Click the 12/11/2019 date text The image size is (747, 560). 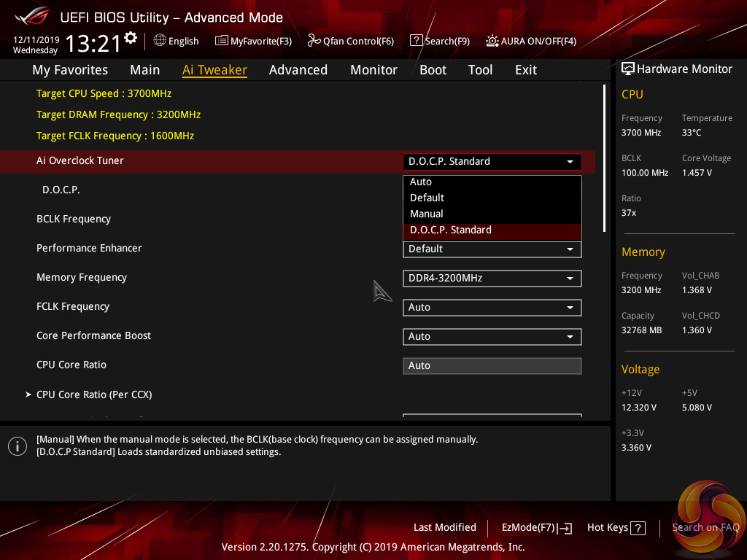[36, 40]
